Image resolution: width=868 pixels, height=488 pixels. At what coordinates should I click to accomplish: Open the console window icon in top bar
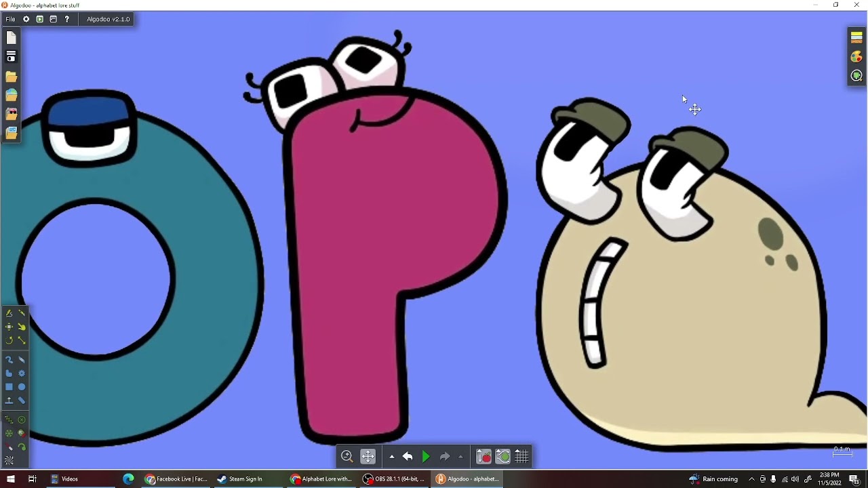pyautogui.click(x=53, y=19)
